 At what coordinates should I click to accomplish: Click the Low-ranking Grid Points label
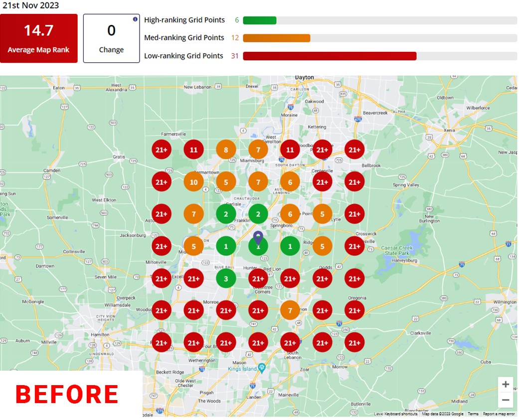(183, 56)
